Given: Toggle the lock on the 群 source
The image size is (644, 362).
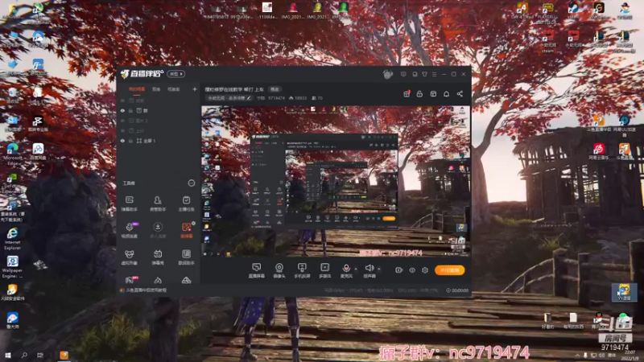Looking at the screenshot, I should tap(130, 111).
